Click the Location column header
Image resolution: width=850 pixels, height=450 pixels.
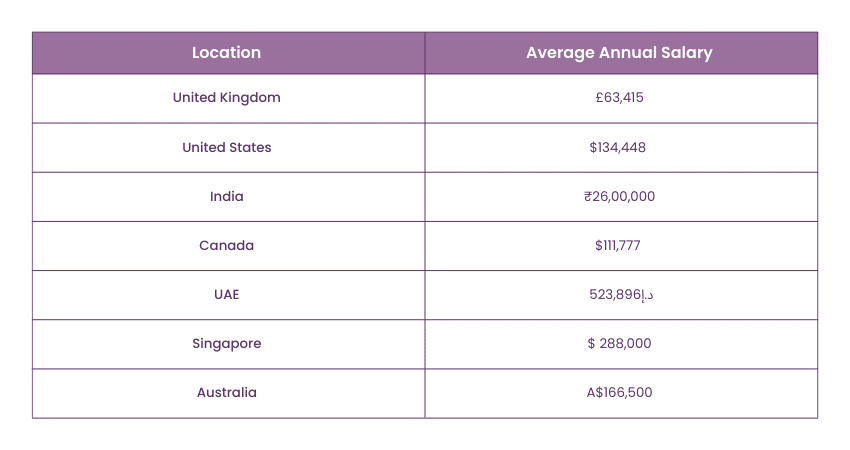[227, 53]
